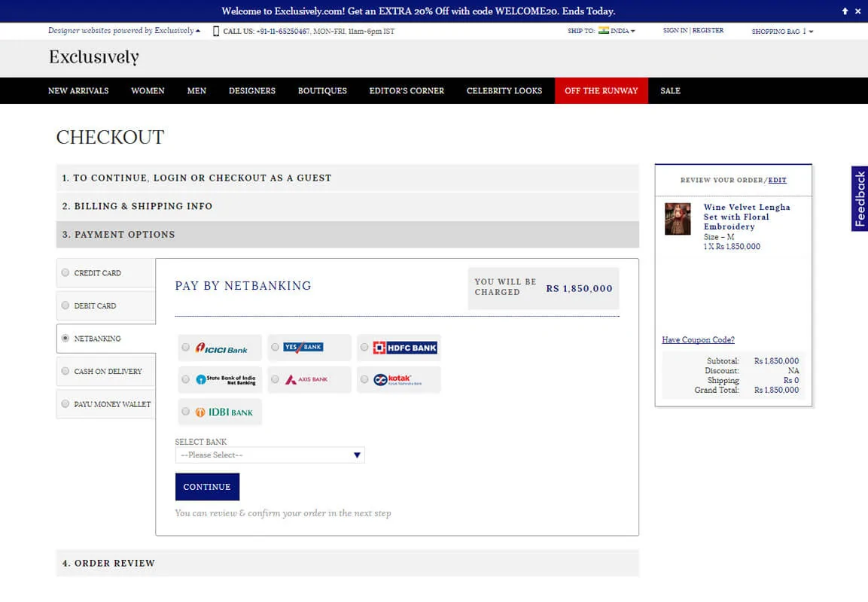Expand the Shopping Bag dropdown
The height and width of the screenshot is (602, 868).
[782, 32]
